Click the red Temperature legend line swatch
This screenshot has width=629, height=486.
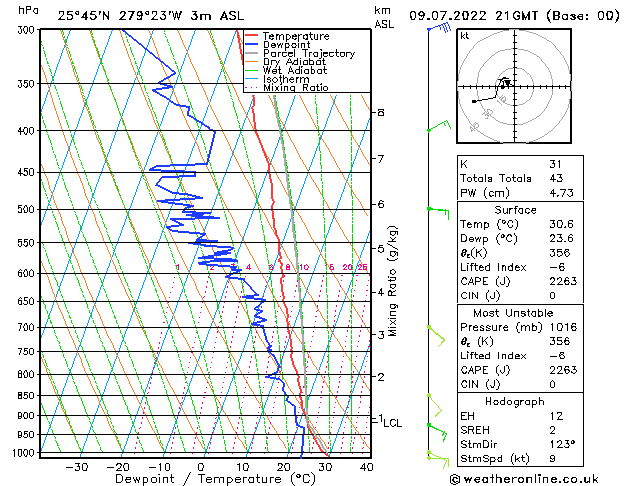click(252, 36)
